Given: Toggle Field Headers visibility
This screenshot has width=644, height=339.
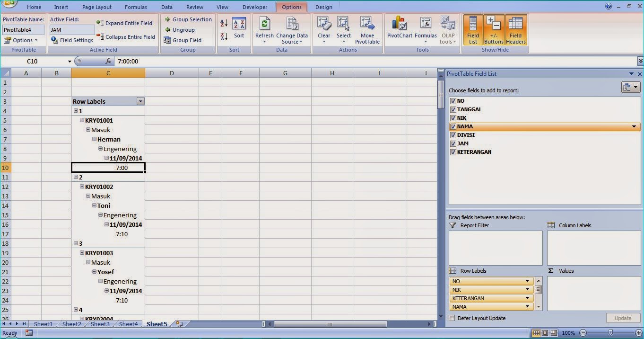Looking at the screenshot, I should (515, 29).
